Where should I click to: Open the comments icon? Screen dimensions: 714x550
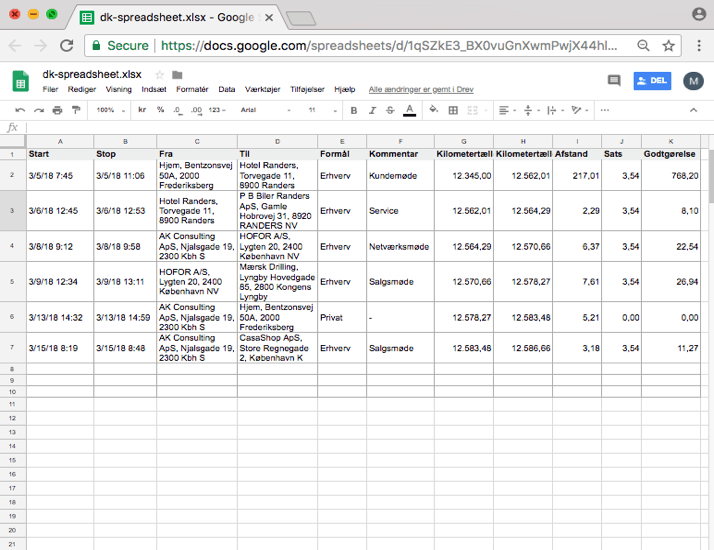[x=614, y=81]
